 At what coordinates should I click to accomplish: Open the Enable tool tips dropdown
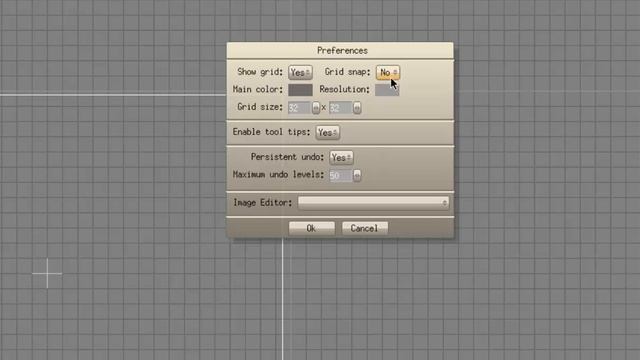click(328, 133)
